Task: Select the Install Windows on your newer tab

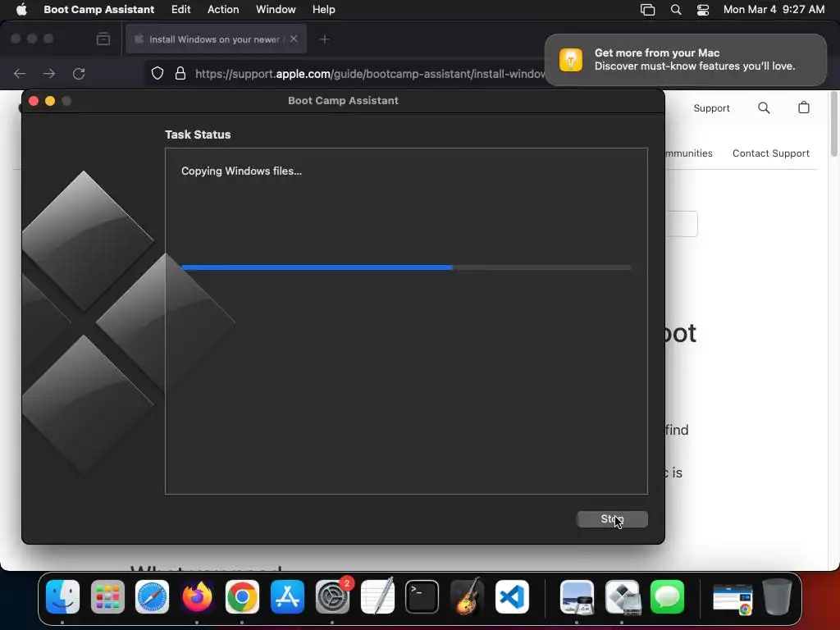Action: (216, 39)
